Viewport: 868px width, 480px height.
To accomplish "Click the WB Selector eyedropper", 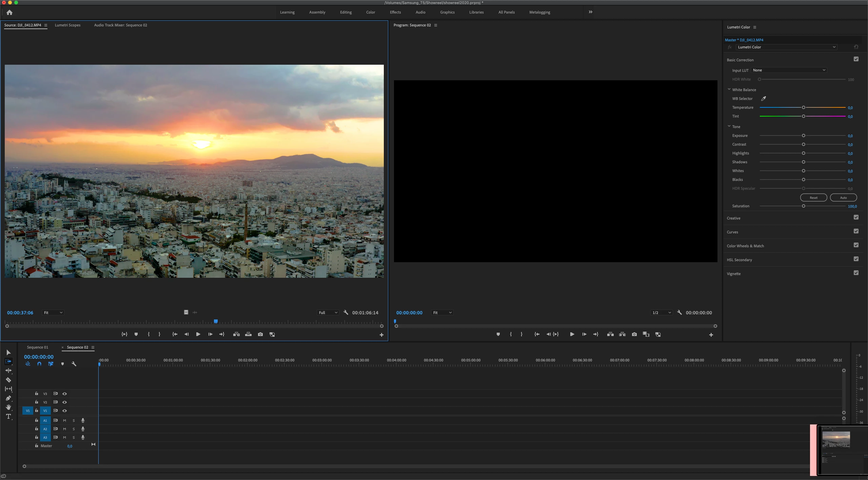I will (x=764, y=99).
